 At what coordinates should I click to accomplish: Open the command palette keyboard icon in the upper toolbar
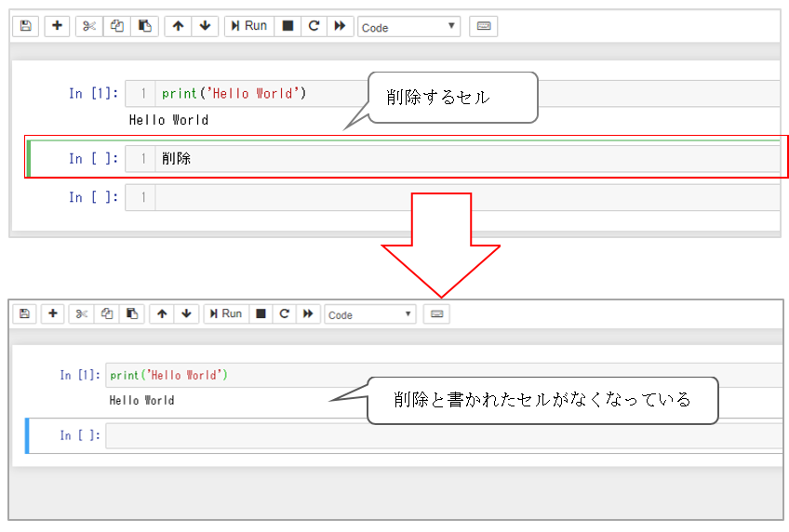[483, 26]
